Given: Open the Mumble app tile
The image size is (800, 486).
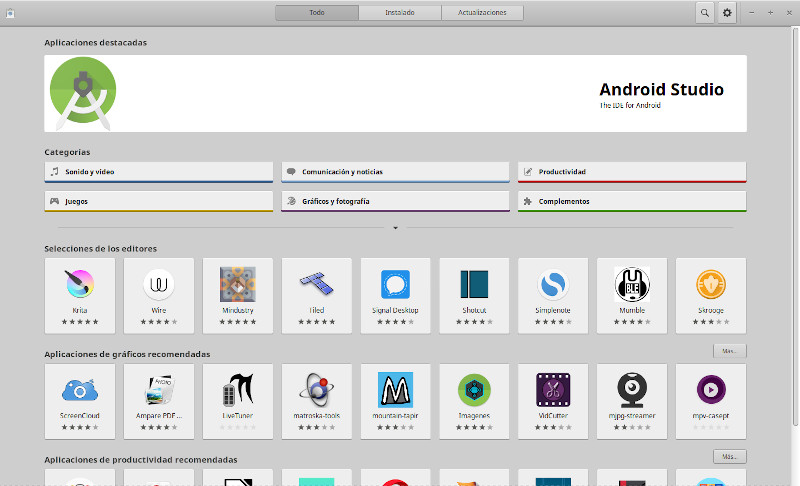Looking at the screenshot, I should pos(632,296).
